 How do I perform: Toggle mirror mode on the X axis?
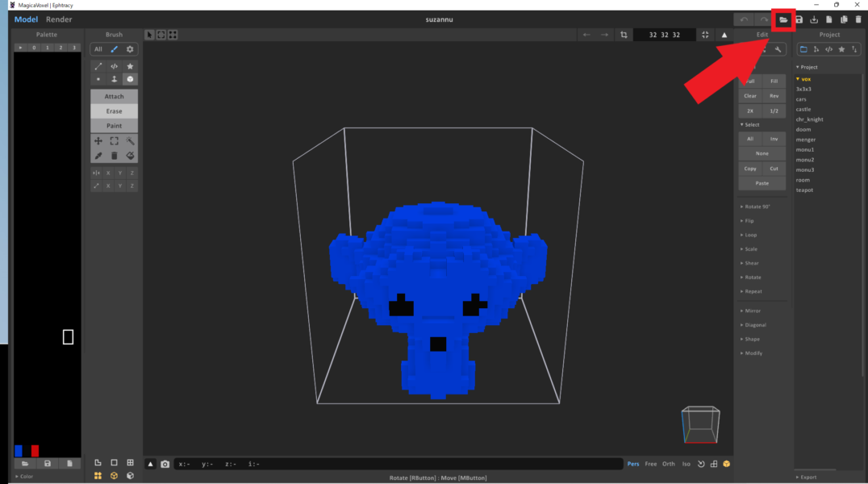[x=108, y=173]
